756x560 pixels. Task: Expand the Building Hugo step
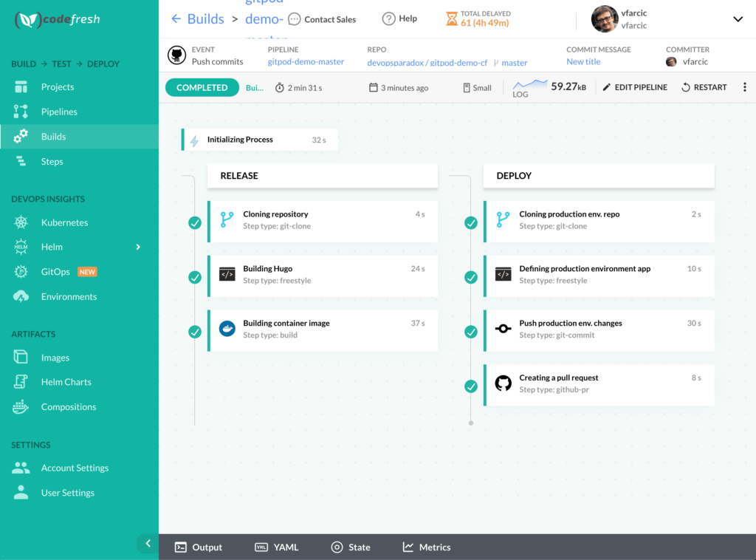pos(323,276)
